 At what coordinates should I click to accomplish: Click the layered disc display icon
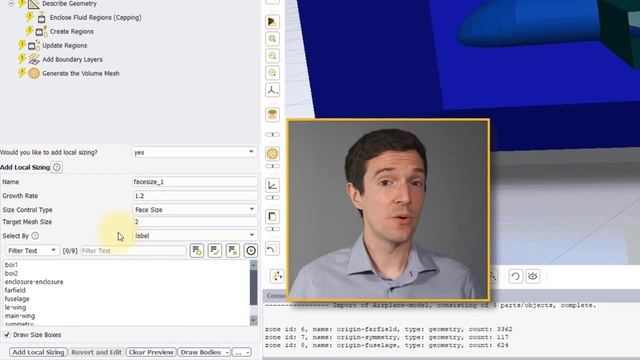[x=272, y=114]
